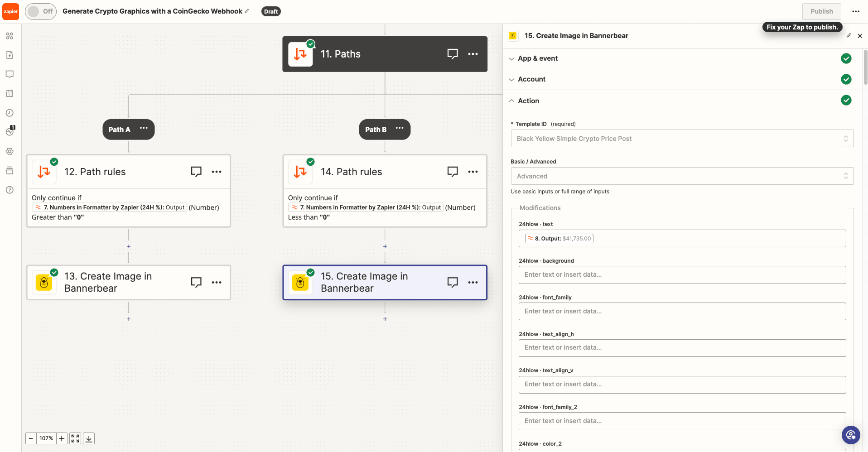Open Zap history via the clock icon
This screenshot has width=868, height=452.
tap(9, 113)
